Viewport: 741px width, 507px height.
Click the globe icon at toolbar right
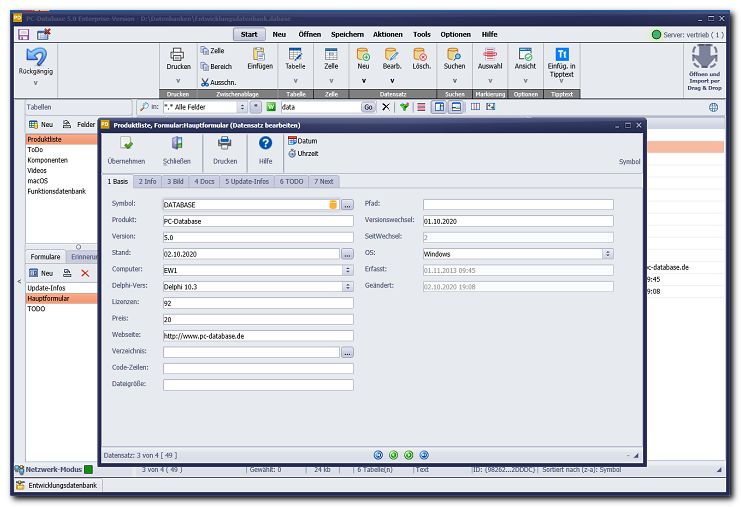pyautogui.click(x=714, y=107)
